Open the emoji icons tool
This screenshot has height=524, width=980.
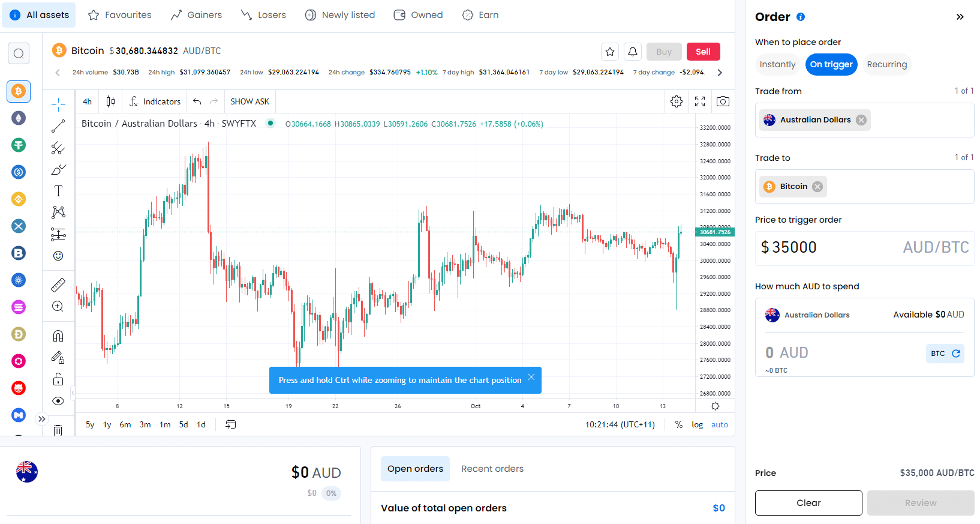pyautogui.click(x=58, y=256)
